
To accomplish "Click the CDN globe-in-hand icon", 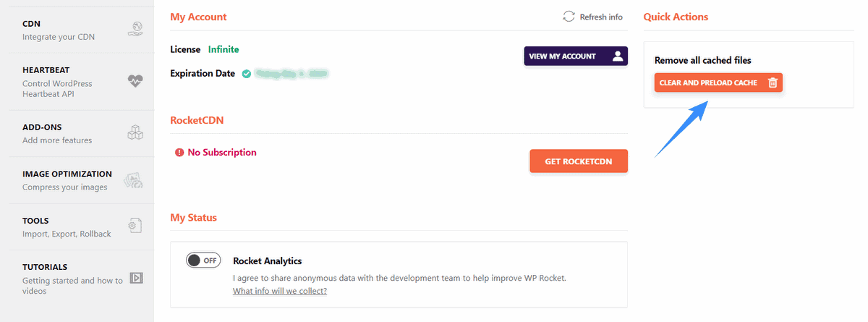I will point(135,30).
